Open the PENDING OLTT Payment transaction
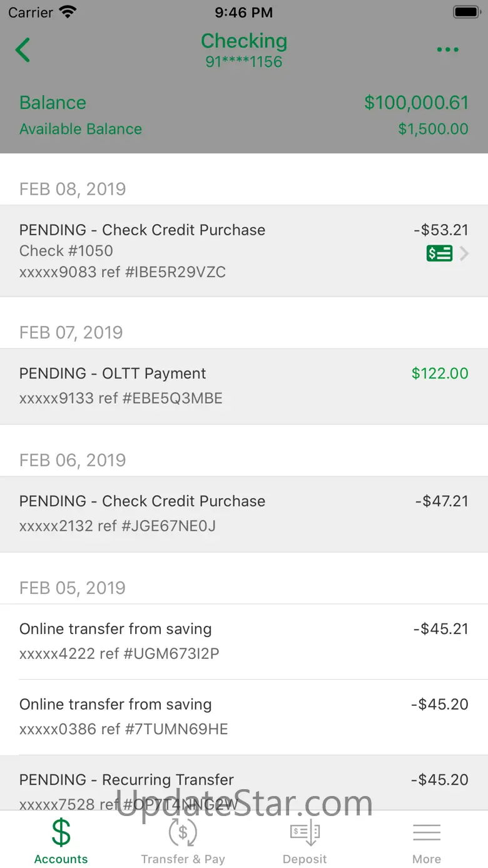Viewport: 488px width, 868px height. click(244, 386)
